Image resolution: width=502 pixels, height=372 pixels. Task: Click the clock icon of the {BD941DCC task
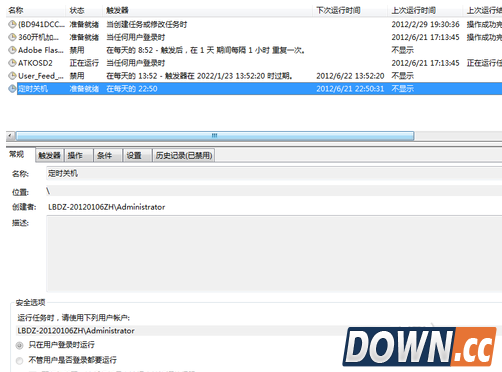[x=12, y=24]
